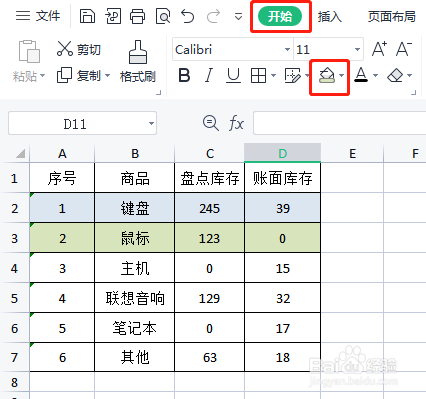Select row 3 header
Viewport: 426px width, 399px height.
coord(14,238)
